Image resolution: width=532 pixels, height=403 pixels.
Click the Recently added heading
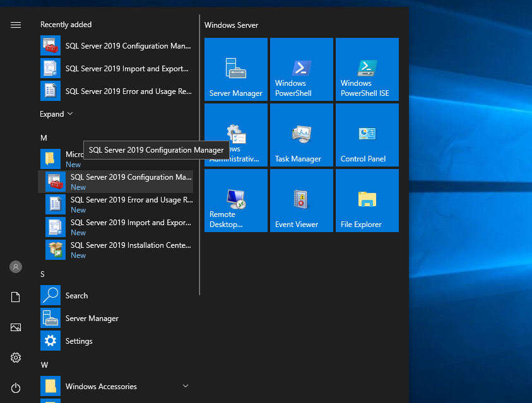66,25
